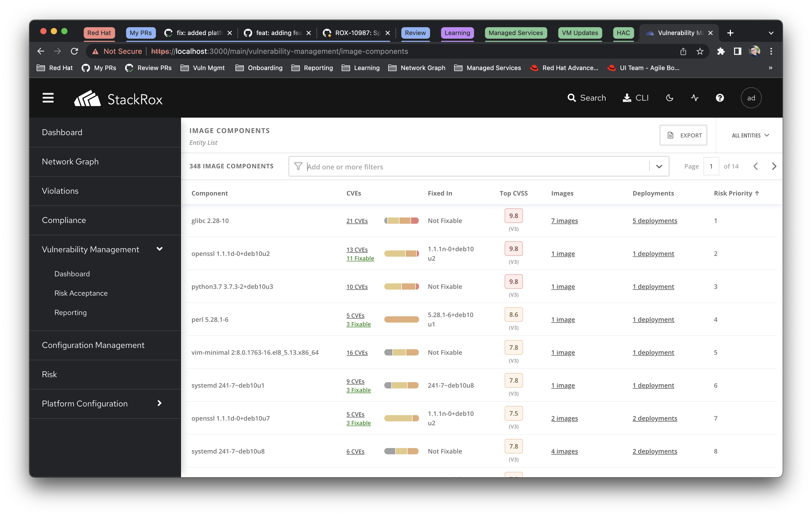This screenshot has height=516, width=812.
Task: Click the user avatar 'ad'
Action: pos(751,98)
